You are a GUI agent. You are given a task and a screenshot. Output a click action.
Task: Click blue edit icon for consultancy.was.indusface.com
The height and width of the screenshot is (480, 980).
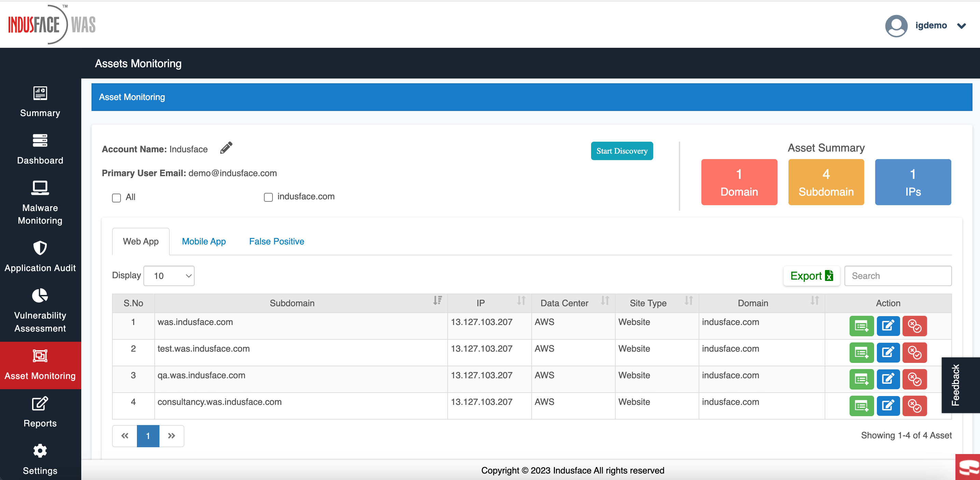888,406
